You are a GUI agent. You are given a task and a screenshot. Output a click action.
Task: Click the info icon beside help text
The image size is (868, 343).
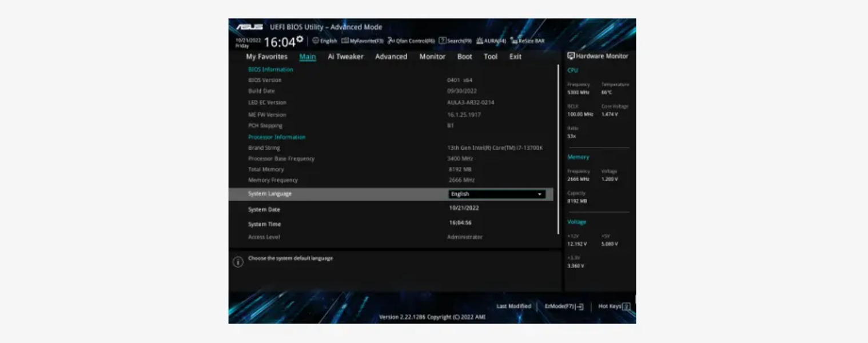coord(238,262)
